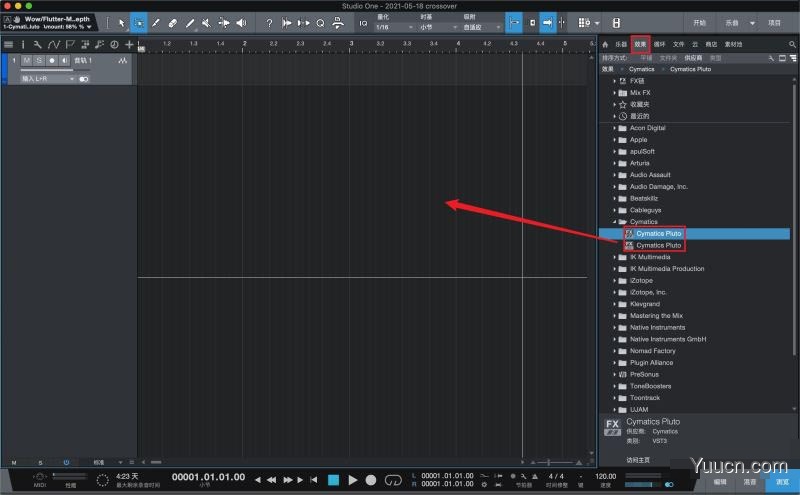This screenshot has height=495, width=800.
Task: Collapse the Cymatics folder
Action: [614, 222]
